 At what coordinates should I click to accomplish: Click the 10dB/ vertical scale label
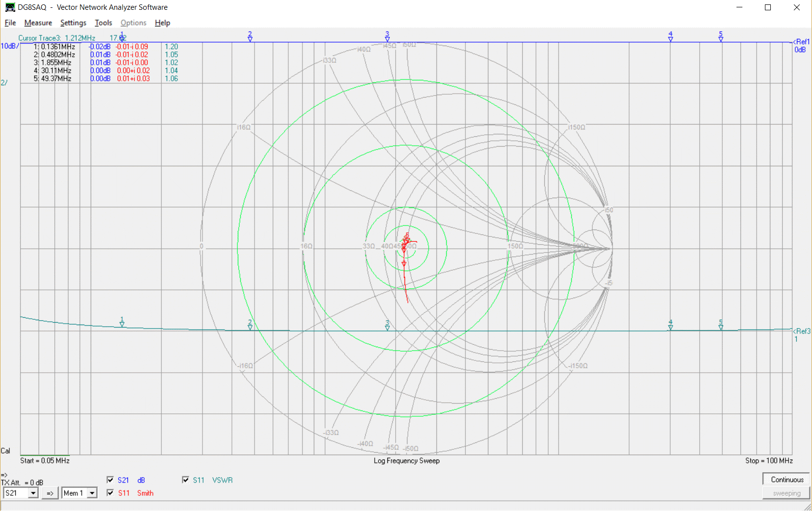point(10,46)
